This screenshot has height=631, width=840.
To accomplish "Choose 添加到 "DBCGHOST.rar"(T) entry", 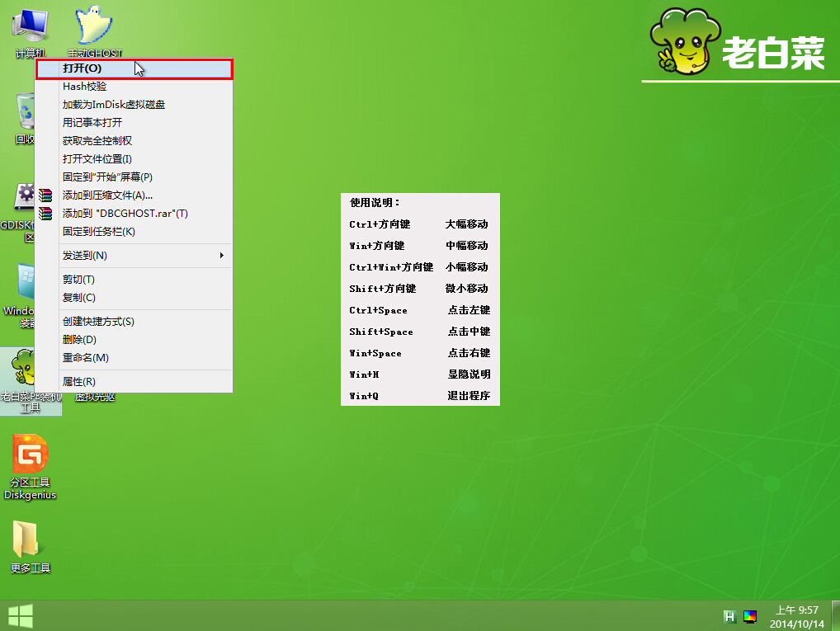I will [x=134, y=213].
